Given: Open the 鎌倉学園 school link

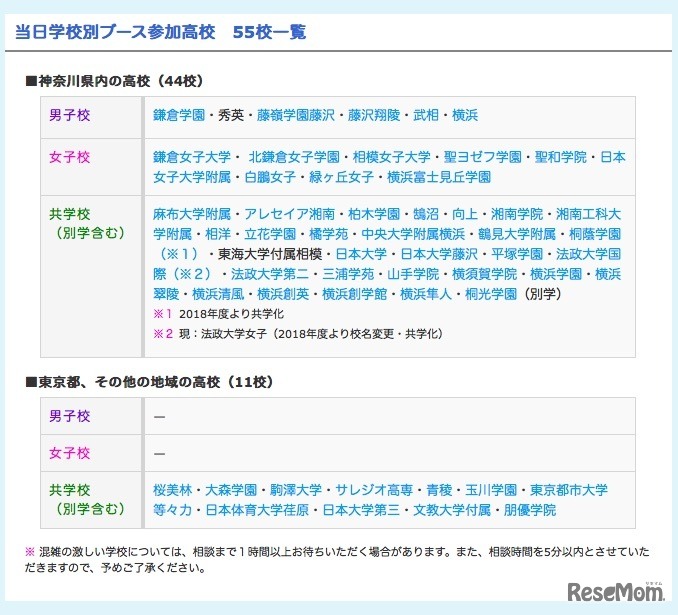Looking at the screenshot, I should click(179, 115).
